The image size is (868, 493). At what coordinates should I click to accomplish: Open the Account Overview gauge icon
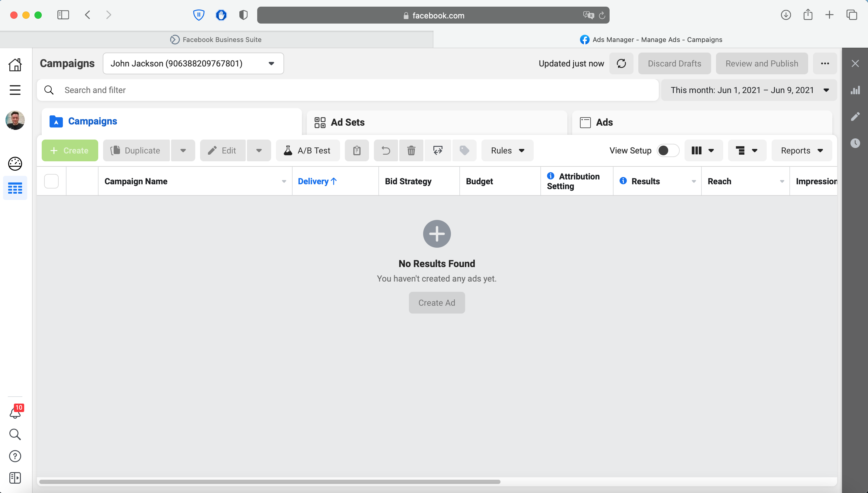[x=15, y=164]
